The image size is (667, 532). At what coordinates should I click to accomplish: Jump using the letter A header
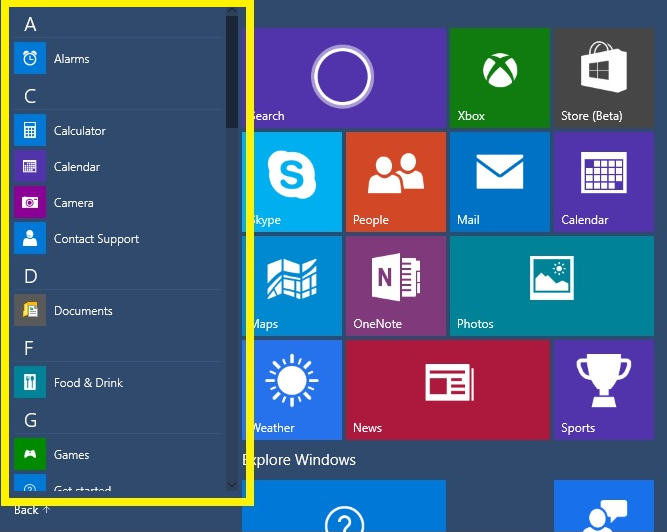click(30, 24)
